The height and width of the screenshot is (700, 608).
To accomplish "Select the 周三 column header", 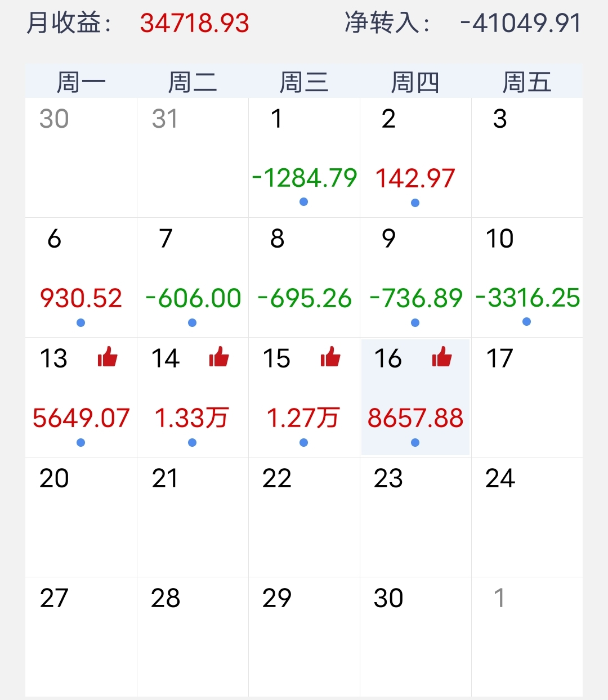I will pyautogui.click(x=304, y=82).
